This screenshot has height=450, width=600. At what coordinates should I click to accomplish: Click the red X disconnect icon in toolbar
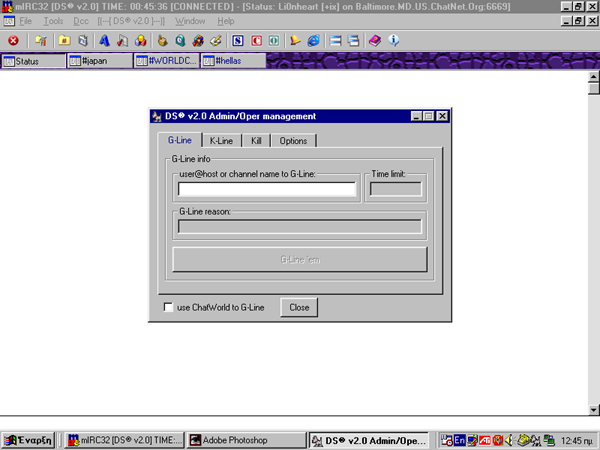13,41
